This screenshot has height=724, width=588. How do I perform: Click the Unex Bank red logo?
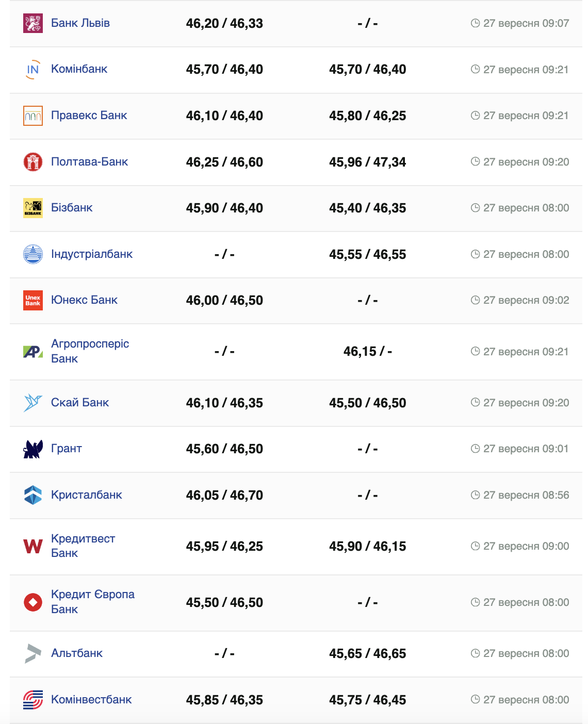(33, 300)
